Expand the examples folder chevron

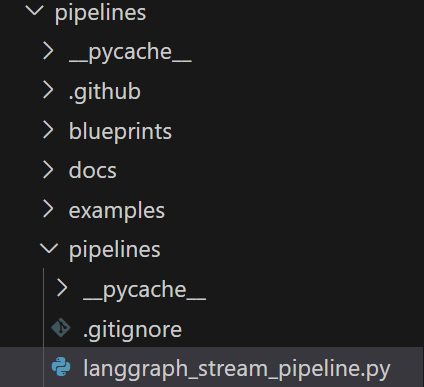[48, 209]
